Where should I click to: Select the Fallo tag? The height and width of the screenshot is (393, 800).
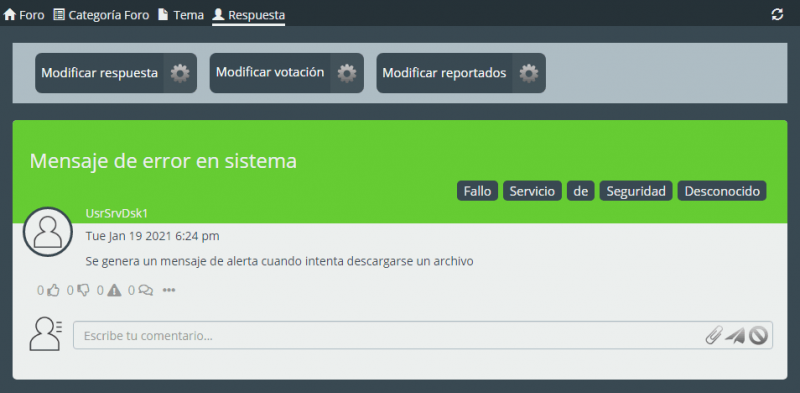[477, 191]
